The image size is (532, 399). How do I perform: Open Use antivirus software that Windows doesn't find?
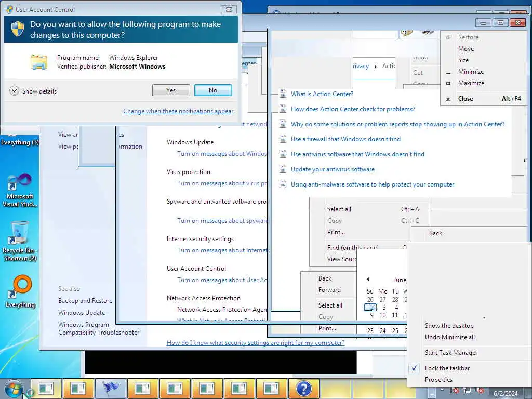point(357,154)
